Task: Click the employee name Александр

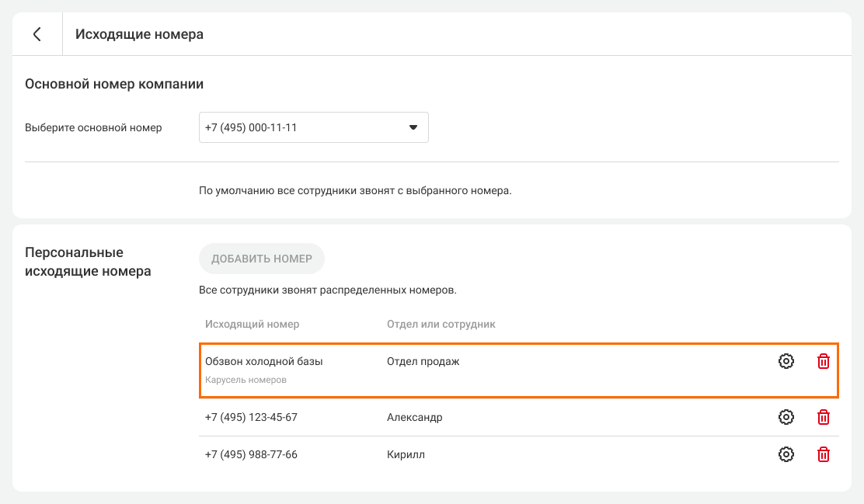Action: (x=414, y=417)
